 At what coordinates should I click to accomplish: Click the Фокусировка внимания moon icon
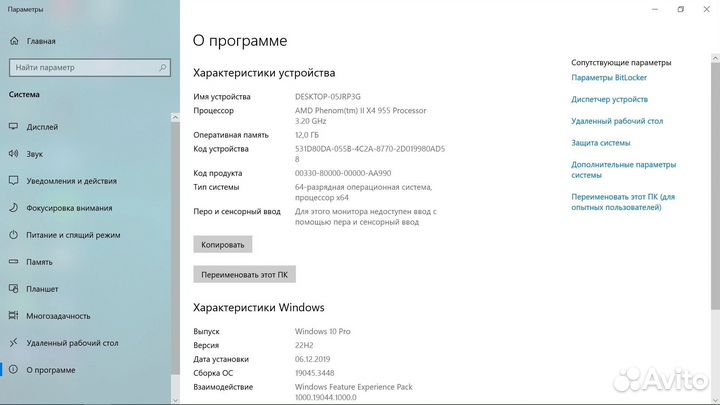14,208
